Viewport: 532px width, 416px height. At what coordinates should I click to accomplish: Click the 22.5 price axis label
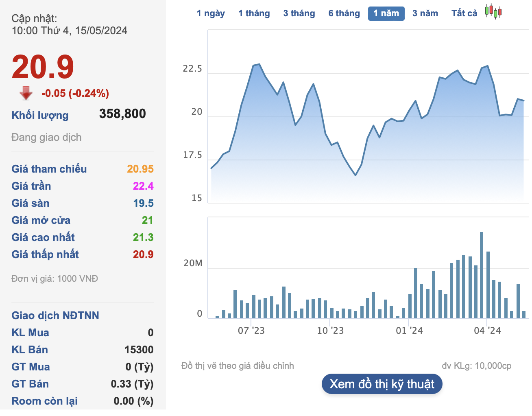(192, 68)
